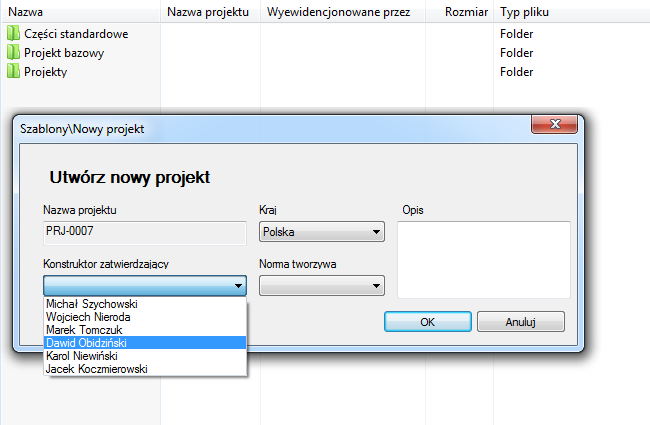Click the Utwórz nowy projekt heading

click(x=130, y=177)
